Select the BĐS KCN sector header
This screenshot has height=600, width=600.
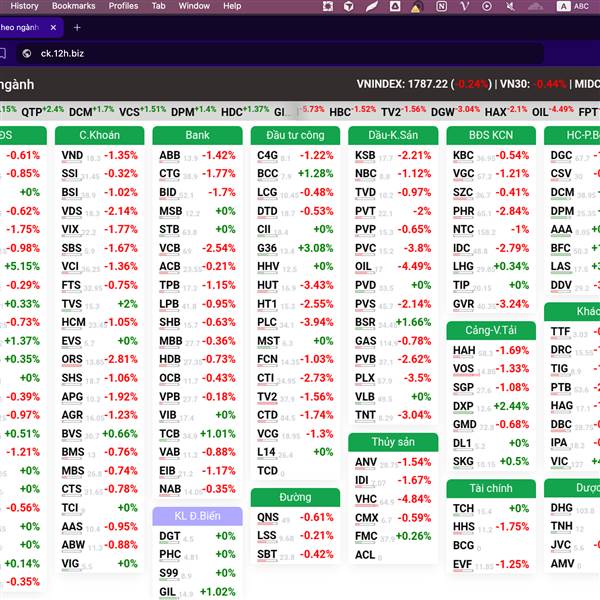click(491, 135)
